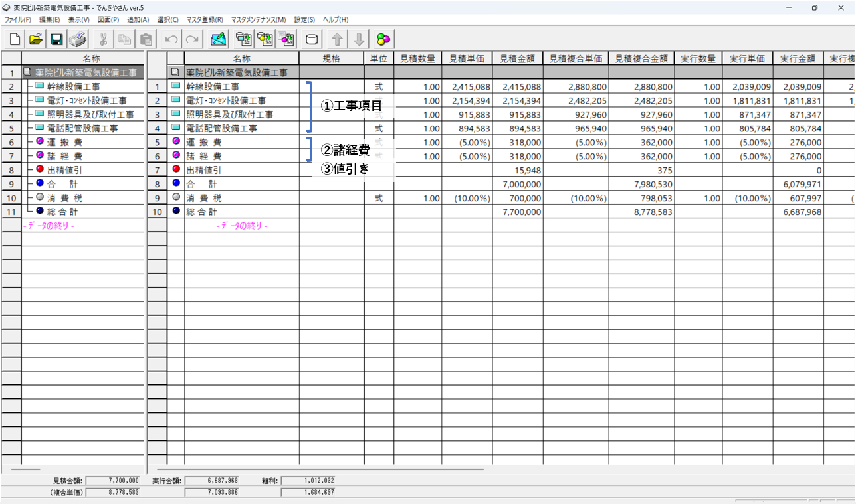Click the 規格 column header
Viewport: 856px width, 504px height.
tap(331, 58)
